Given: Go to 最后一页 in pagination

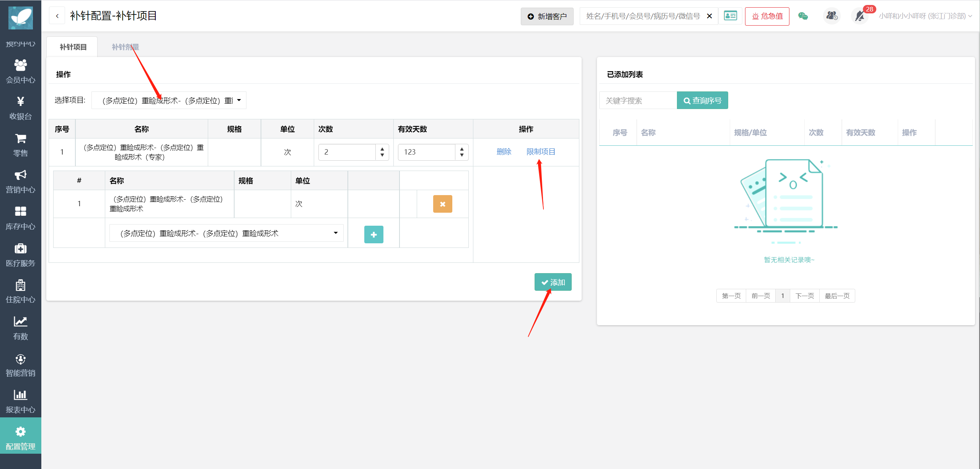Looking at the screenshot, I should [x=837, y=296].
